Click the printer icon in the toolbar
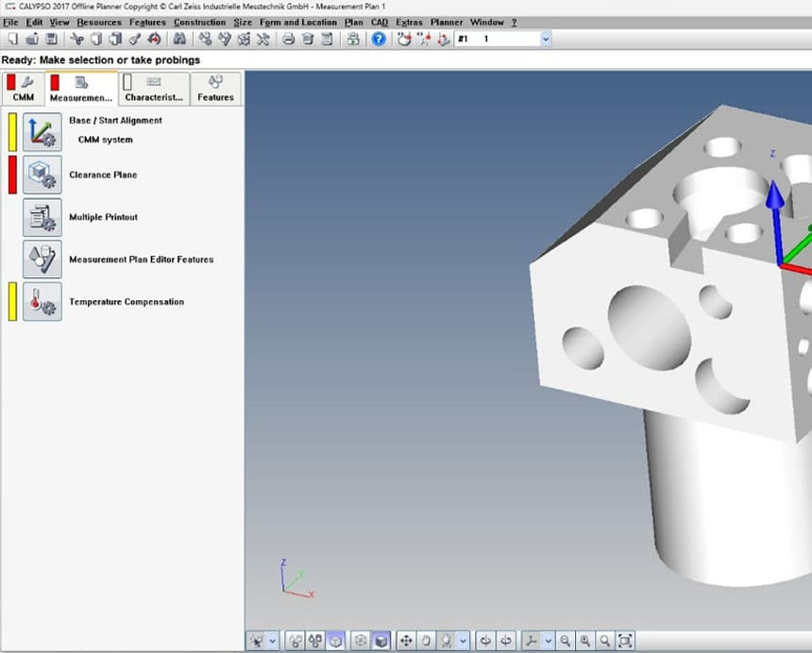Viewport: 812px width, 653px height. pyautogui.click(x=289, y=39)
